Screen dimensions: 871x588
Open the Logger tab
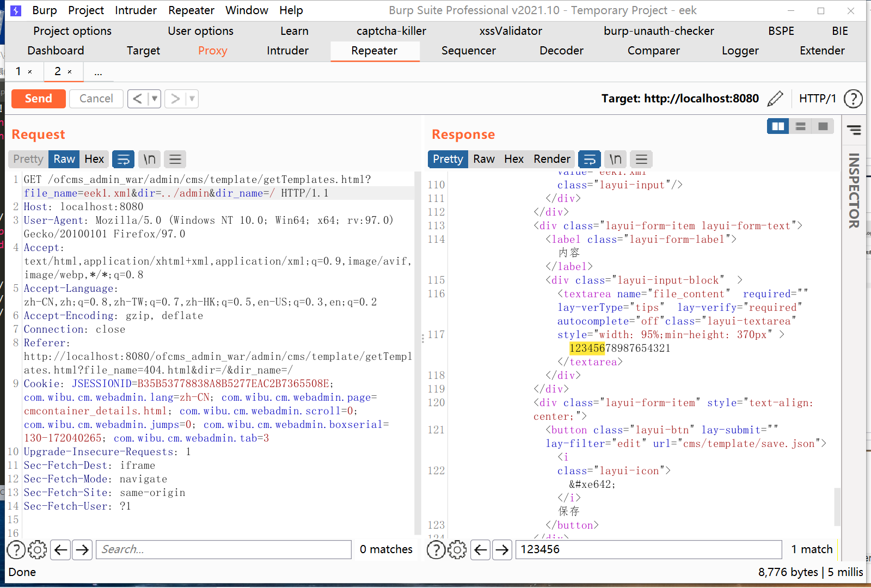click(740, 51)
